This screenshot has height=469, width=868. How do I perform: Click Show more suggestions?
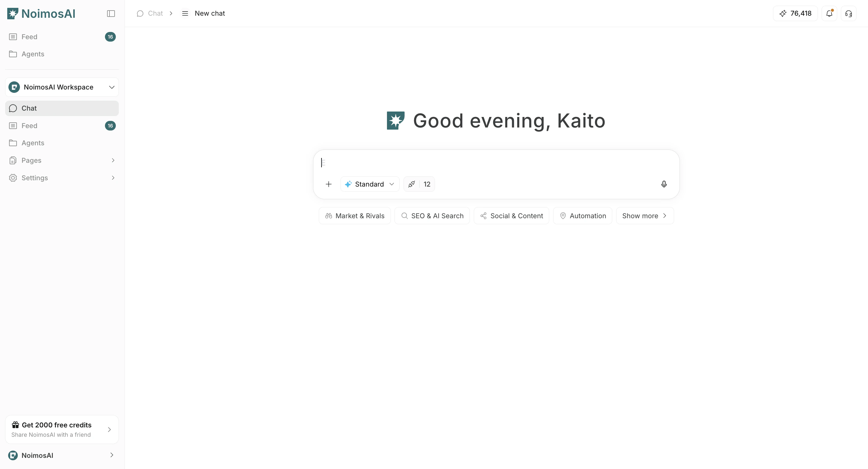coord(645,216)
